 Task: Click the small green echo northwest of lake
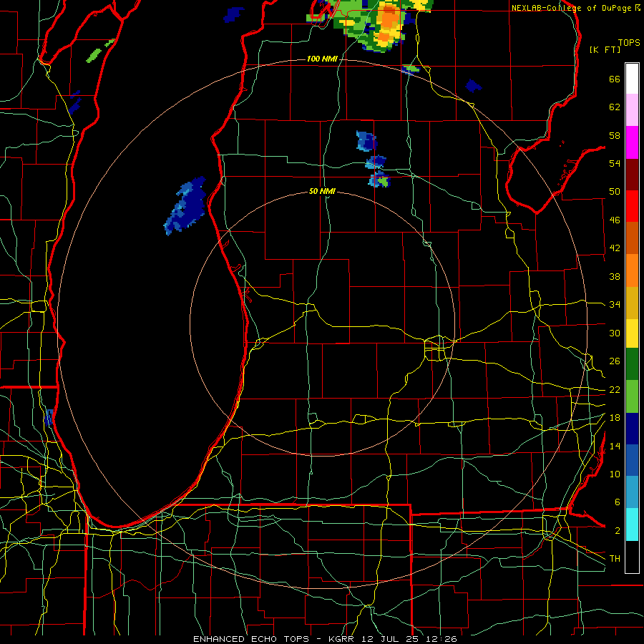(94, 55)
